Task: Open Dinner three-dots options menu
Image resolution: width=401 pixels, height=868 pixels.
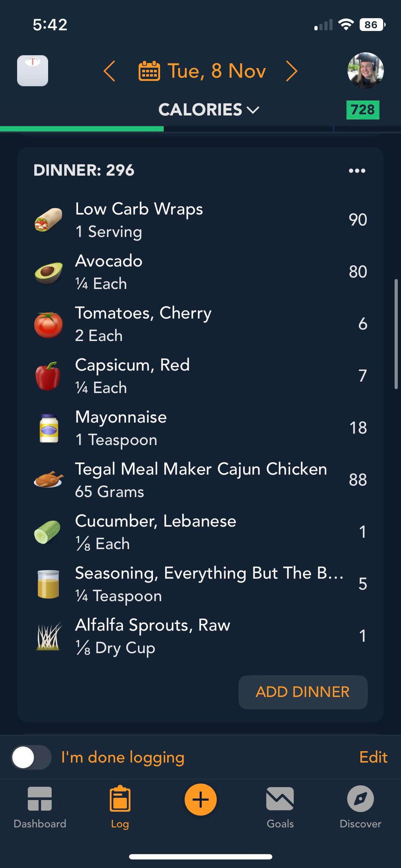Action: [x=357, y=171]
